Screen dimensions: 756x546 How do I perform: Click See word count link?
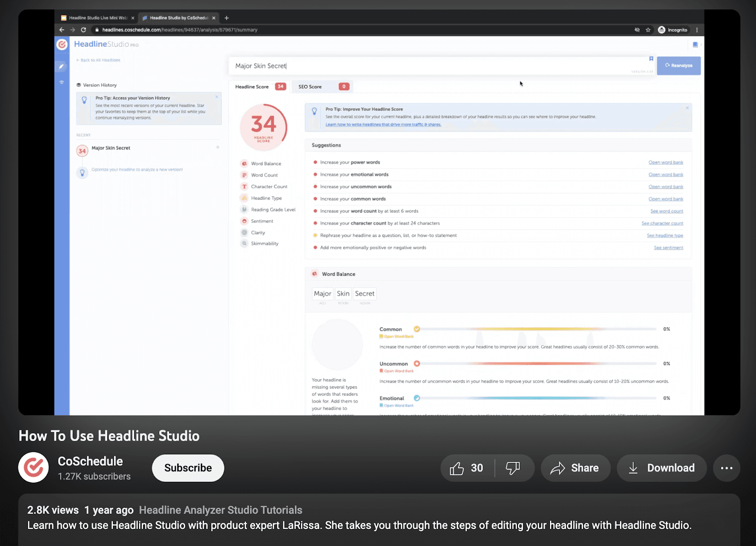coord(667,211)
